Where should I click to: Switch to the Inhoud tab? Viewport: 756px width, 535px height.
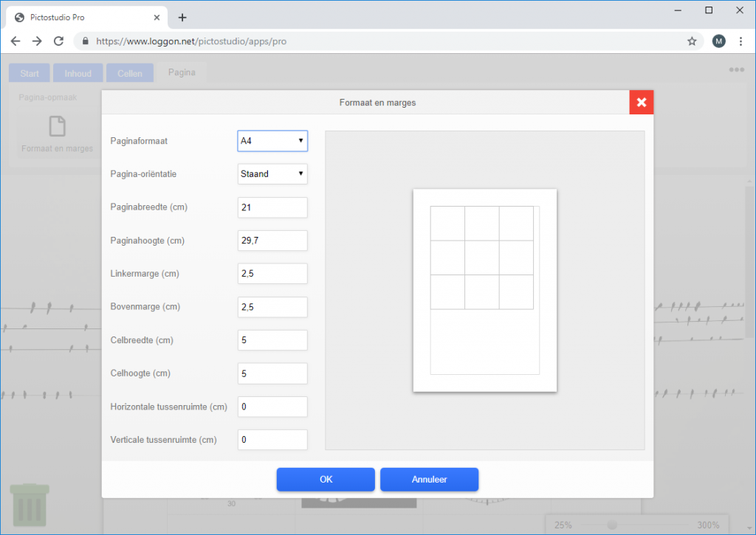[78, 73]
